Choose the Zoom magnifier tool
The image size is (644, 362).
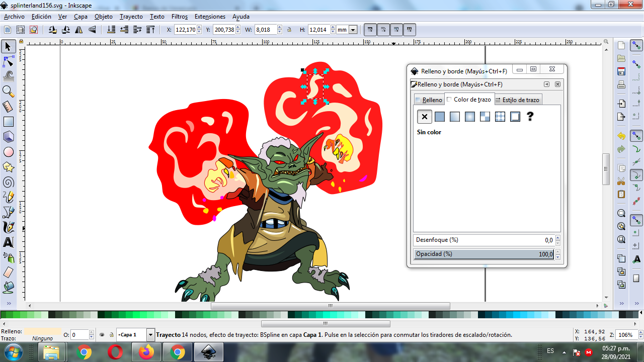(8, 92)
